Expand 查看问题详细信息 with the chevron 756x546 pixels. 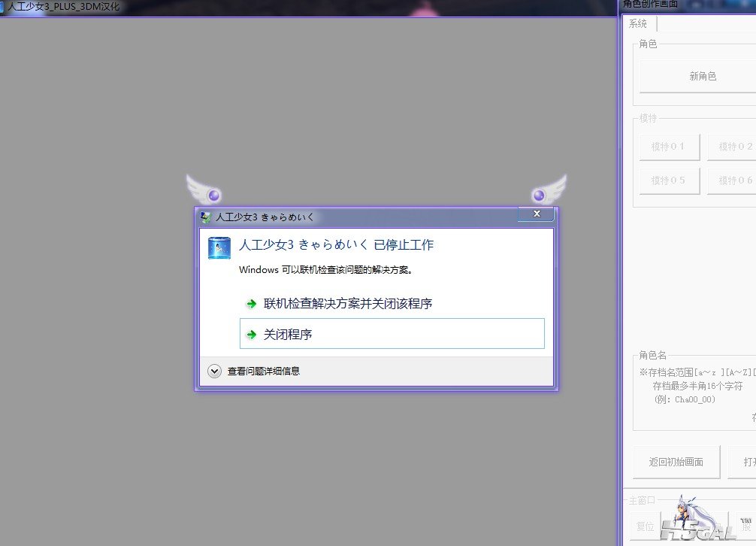(x=214, y=371)
